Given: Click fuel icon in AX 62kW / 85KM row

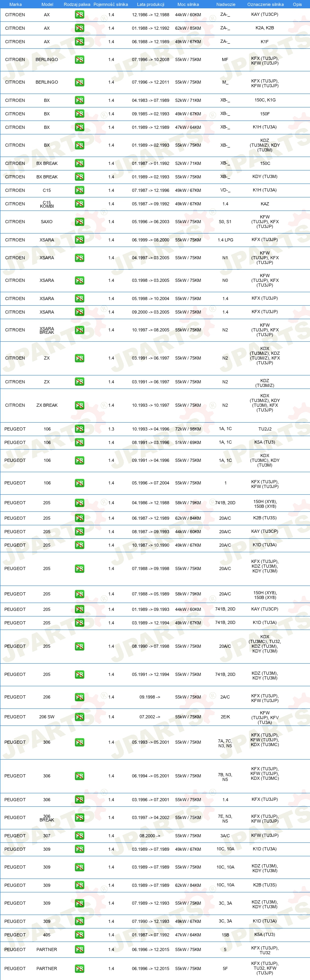Looking at the screenshot, I should click(x=79, y=29).
